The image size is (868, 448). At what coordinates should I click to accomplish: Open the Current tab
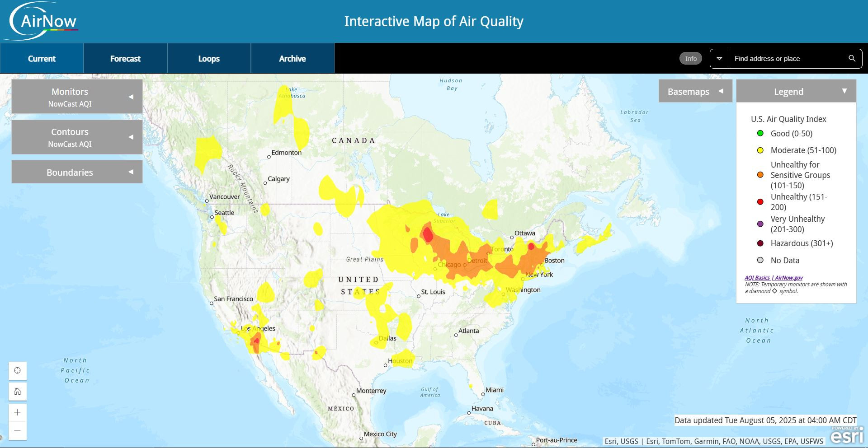point(42,58)
